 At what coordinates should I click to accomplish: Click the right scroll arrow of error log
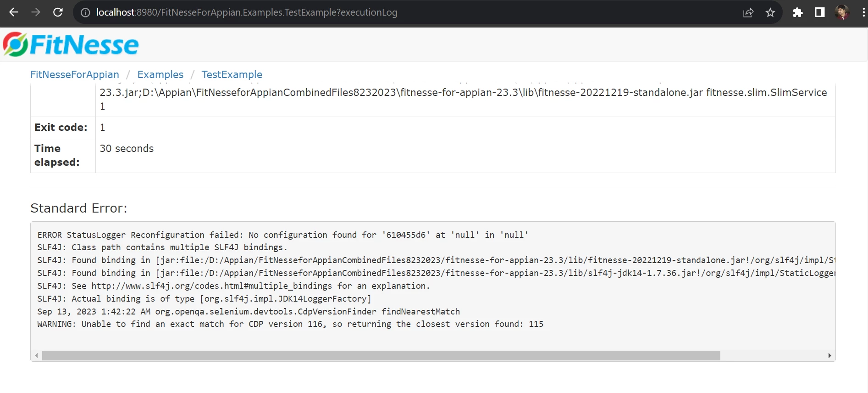829,356
